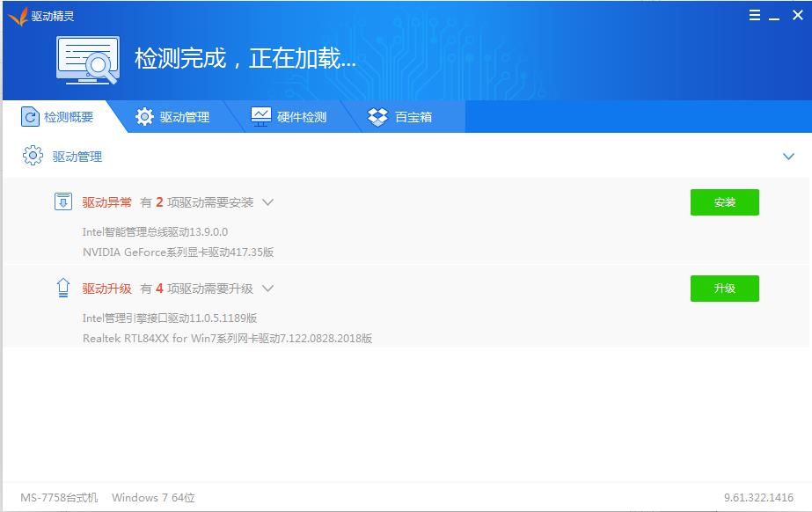Click version number 9.61.322.1416
Viewport: 812px width, 512px height.
758,498
